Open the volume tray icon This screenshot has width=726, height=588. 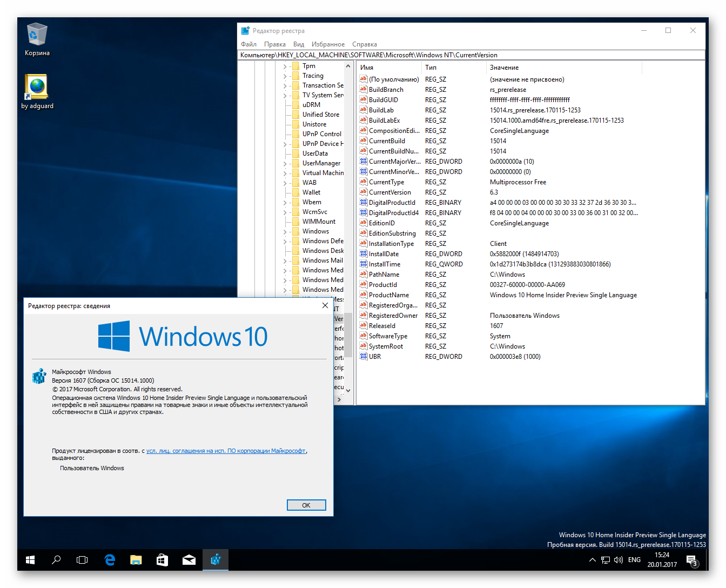[x=619, y=560]
